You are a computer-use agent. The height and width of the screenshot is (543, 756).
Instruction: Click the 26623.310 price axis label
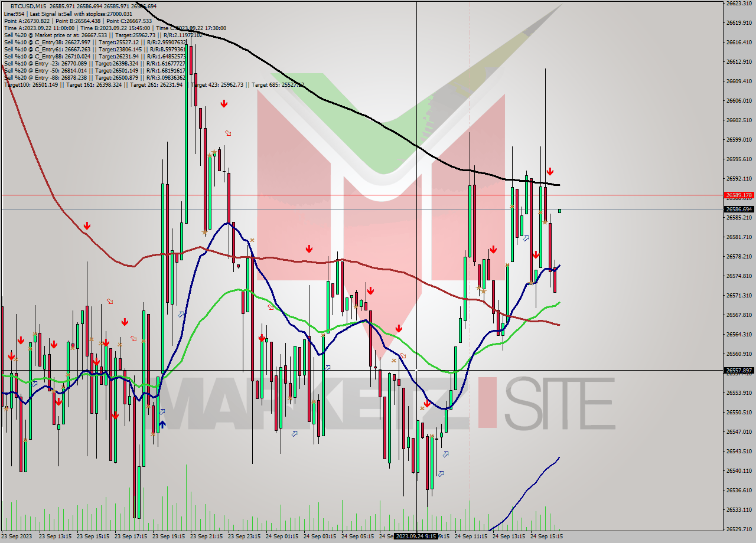738,3
